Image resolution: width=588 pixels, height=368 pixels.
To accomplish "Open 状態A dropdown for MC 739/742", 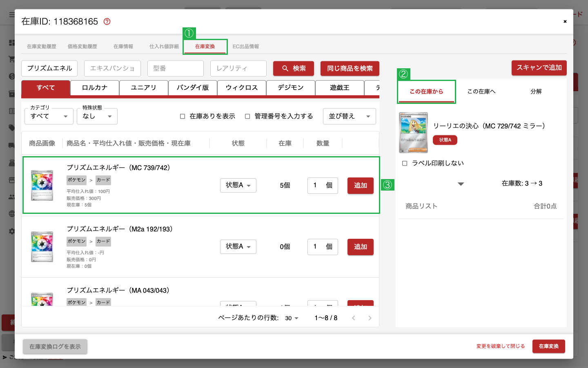I will tap(238, 185).
